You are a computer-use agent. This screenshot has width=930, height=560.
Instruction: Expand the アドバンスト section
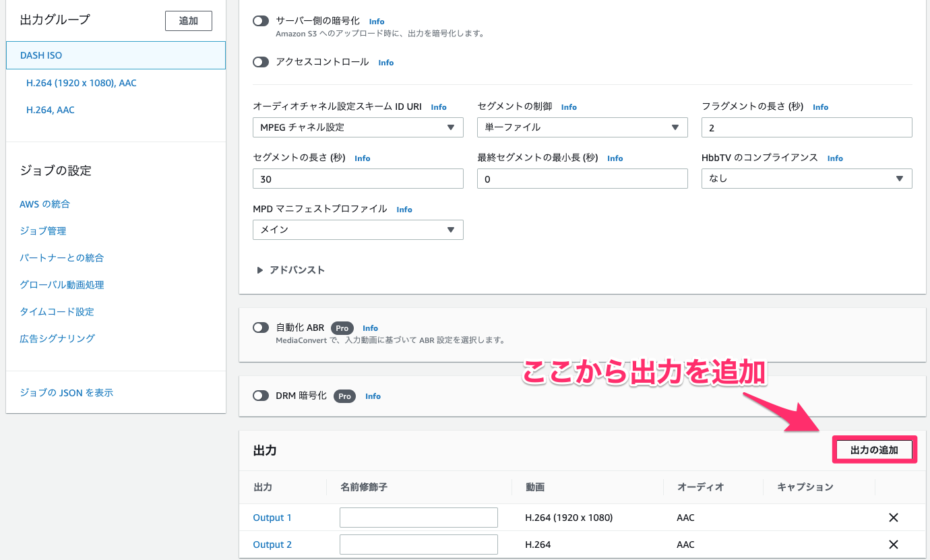pyautogui.click(x=291, y=270)
